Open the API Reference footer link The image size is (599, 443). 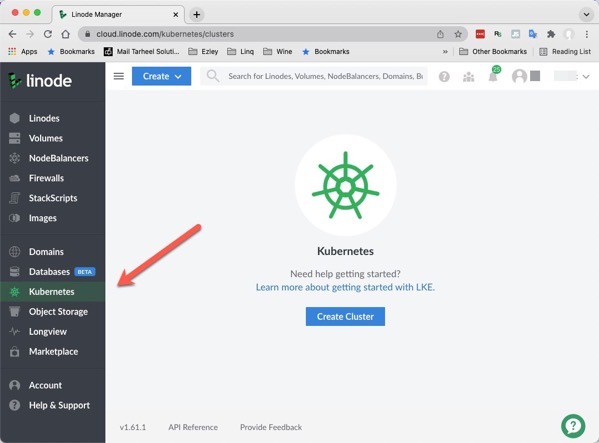coord(193,427)
